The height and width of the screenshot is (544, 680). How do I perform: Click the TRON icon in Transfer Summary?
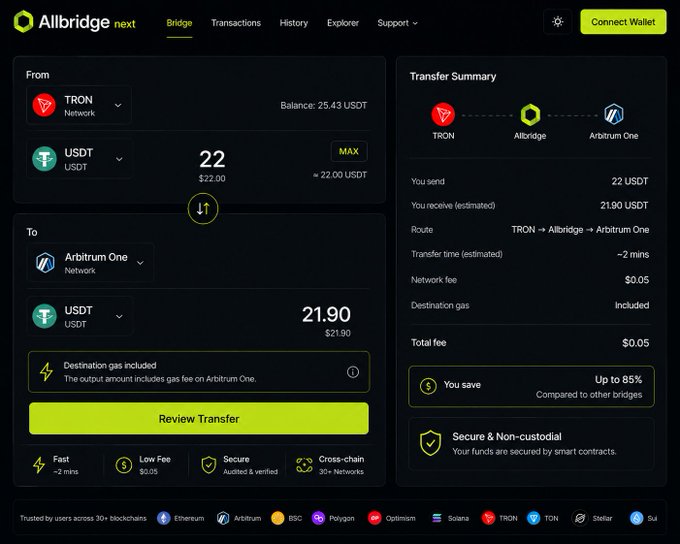443,115
